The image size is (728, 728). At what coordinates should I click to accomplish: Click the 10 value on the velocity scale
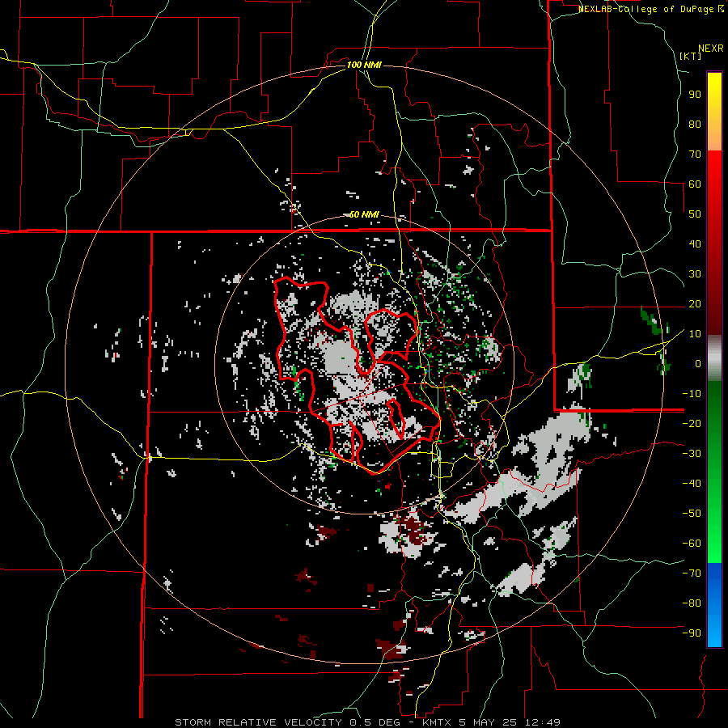695,334
